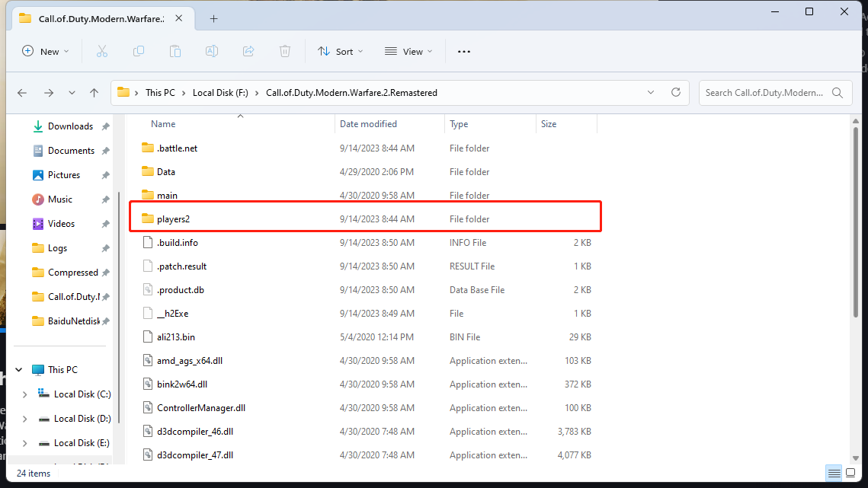
Task: Click the Paste clipboard icon
Action: pyautogui.click(x=175, y=52)
